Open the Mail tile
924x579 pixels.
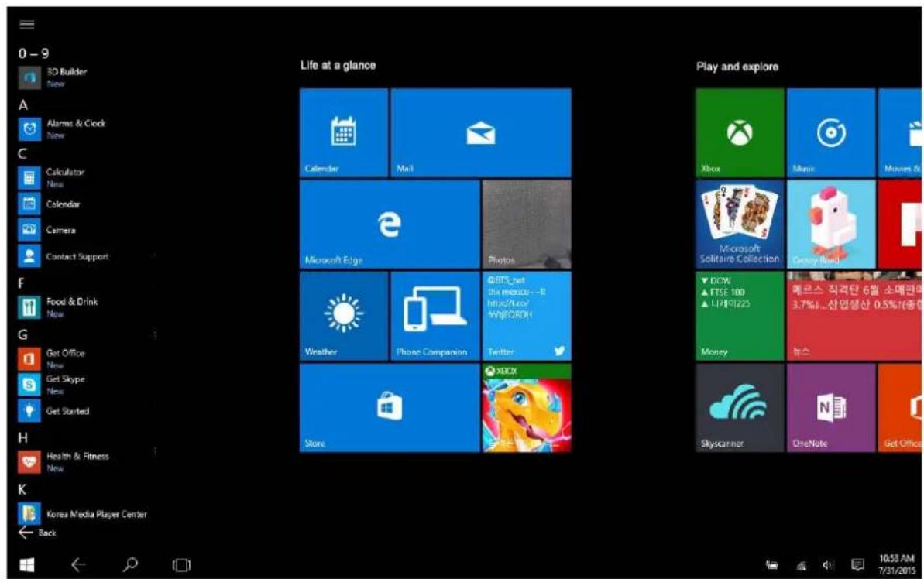click(x=481, y=132)
